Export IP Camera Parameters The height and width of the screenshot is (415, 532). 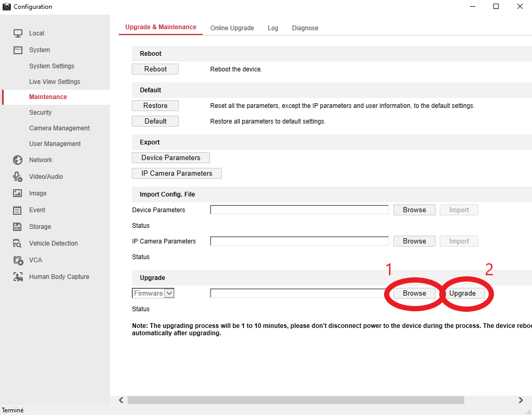(x=177, y=173)
